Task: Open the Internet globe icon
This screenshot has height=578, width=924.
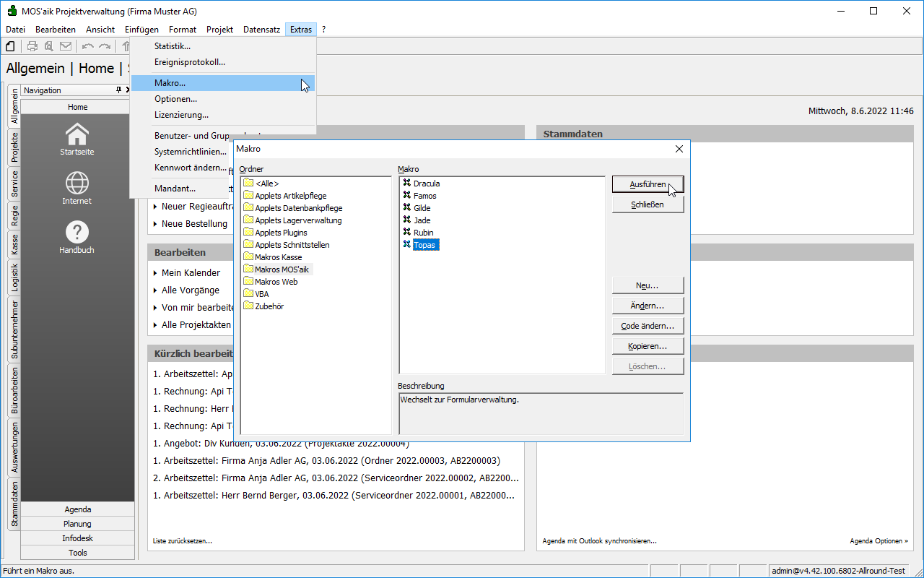Action: 77,184
